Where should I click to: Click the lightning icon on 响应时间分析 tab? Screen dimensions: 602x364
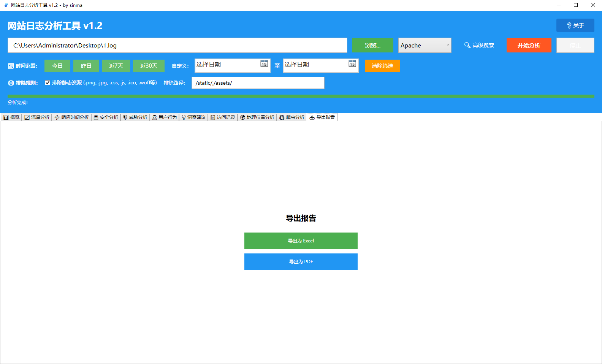(57, 117)
